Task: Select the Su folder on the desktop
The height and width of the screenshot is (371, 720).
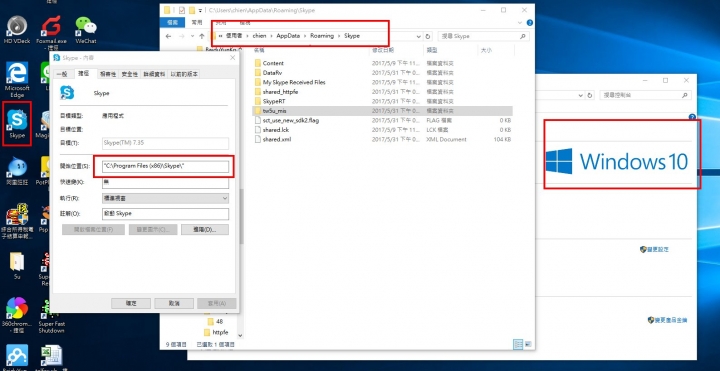Action: 17,265
